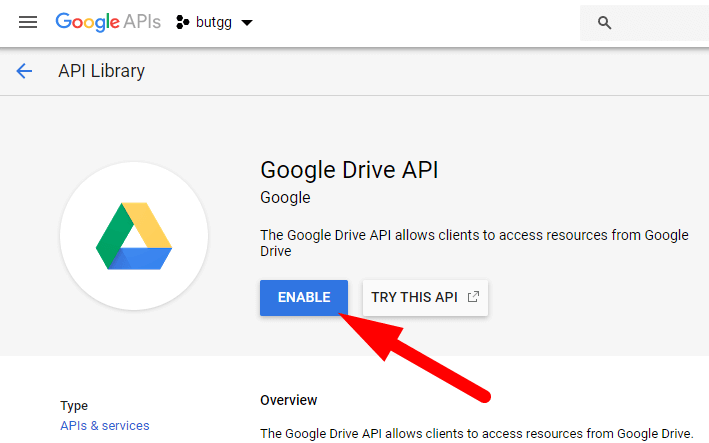Click the Google Drive triangle logo
Image resolution: width=709 pixels, height=443 pixels.
click(134, 236)
